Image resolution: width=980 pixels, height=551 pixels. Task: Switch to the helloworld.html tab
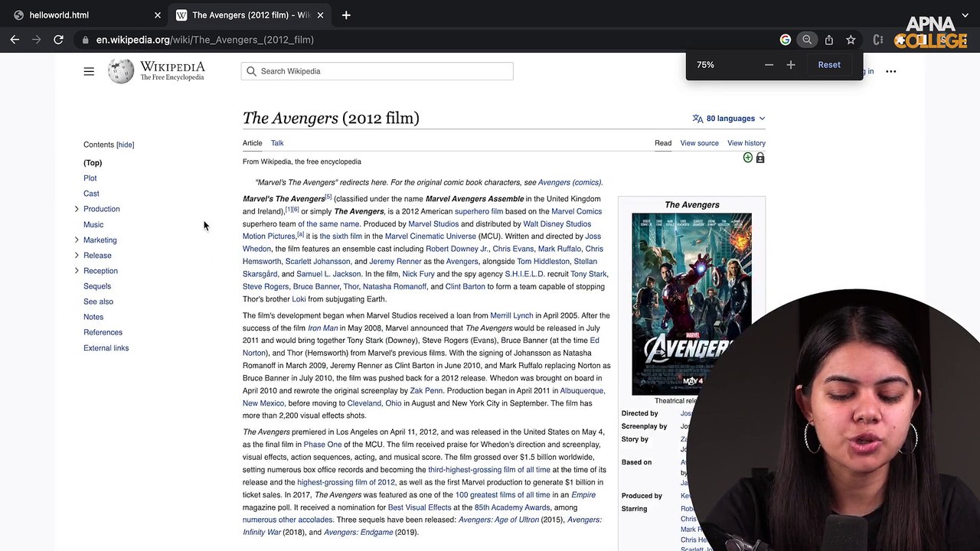point(84,15)
